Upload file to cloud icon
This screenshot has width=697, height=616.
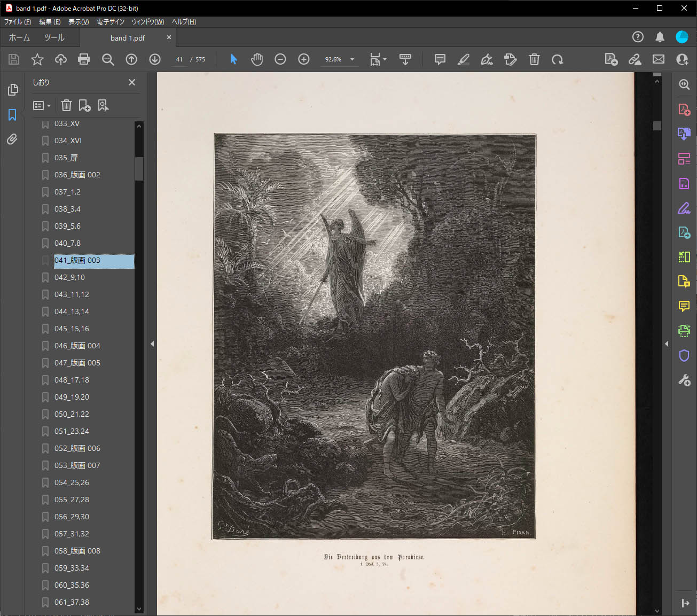[x=61, y=59]
